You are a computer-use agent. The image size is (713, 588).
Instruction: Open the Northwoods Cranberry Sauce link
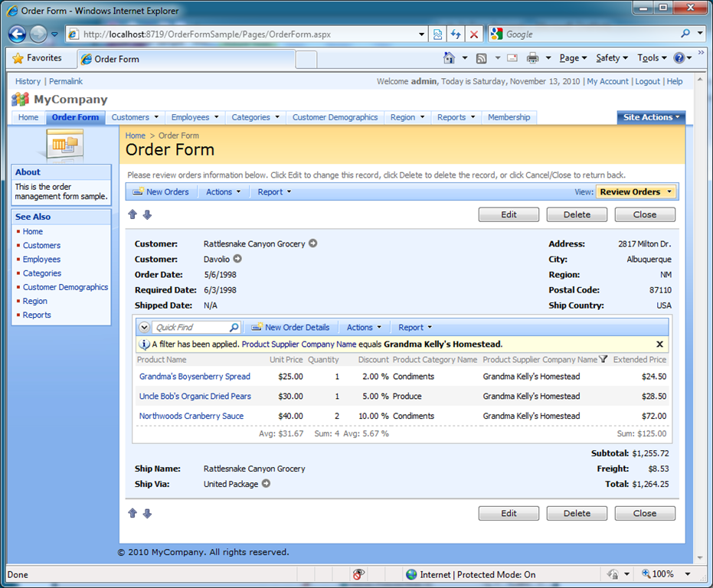pos(191,416)
